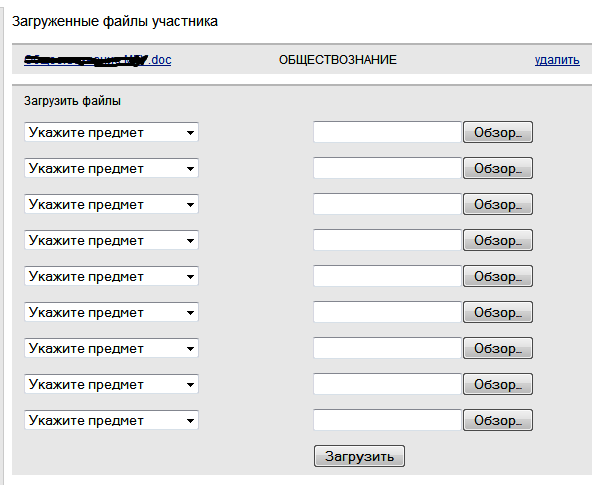598x485 pixels.
Task: Click the fourth row file path field
Action: (x=387, y=240)
